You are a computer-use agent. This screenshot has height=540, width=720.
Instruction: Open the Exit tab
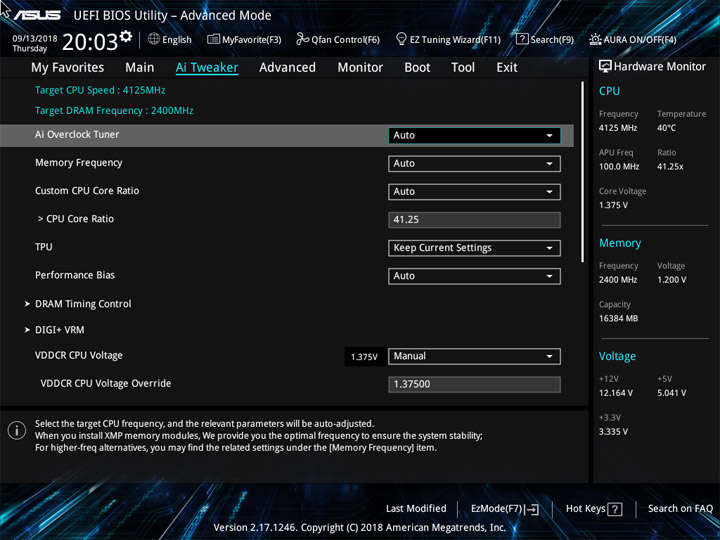[507, 68]
